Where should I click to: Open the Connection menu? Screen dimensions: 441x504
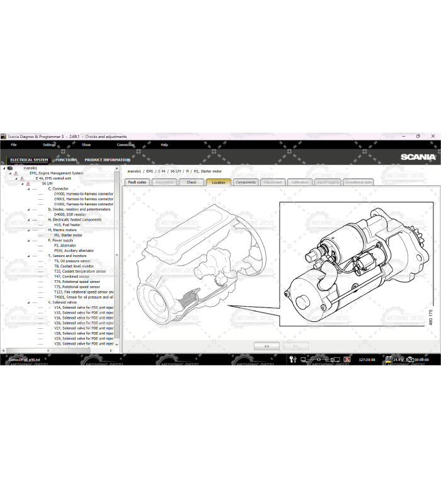125,145
